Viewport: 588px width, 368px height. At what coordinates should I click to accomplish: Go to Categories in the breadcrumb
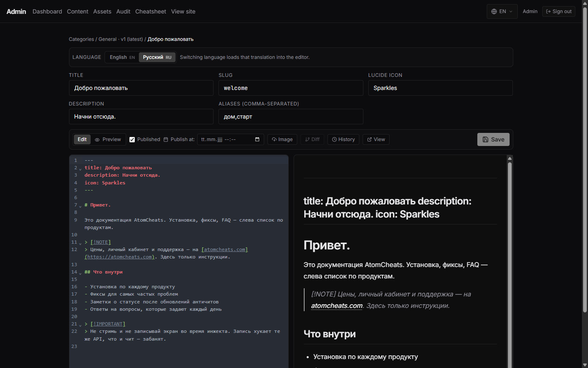pos(81,39)
